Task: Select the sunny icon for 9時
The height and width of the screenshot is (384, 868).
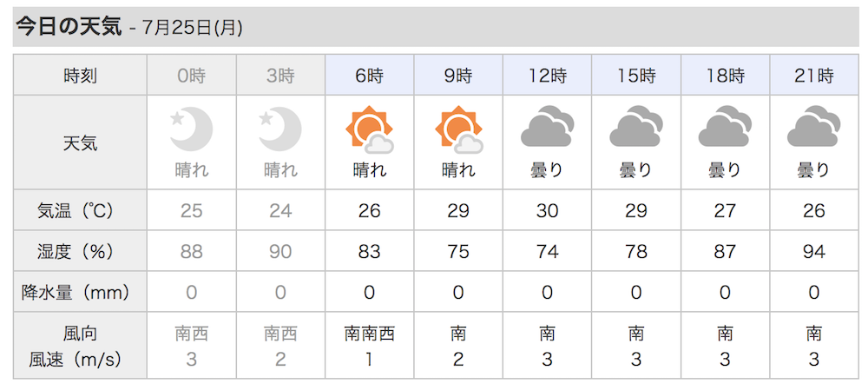Action: [x=458, y=129]
